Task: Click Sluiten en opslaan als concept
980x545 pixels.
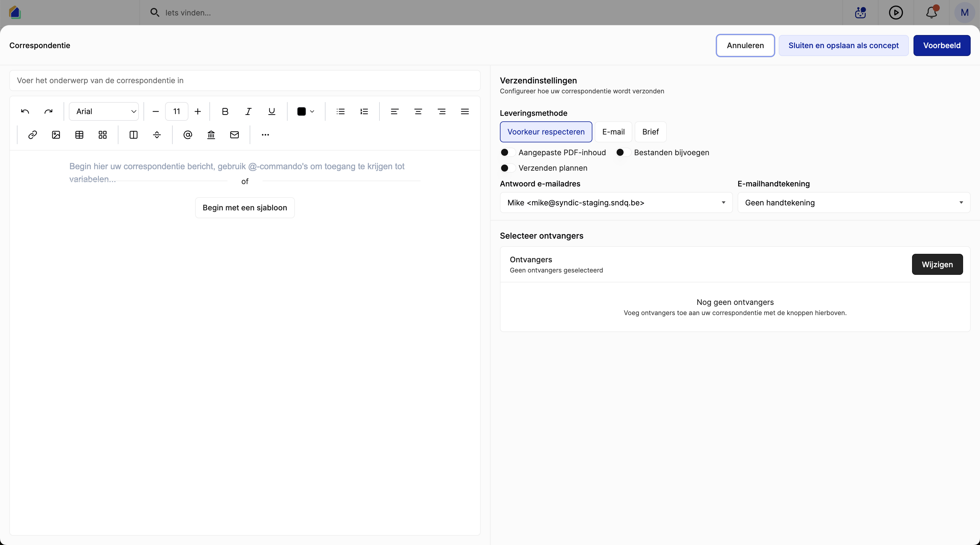Action: (x=843, y=46)
